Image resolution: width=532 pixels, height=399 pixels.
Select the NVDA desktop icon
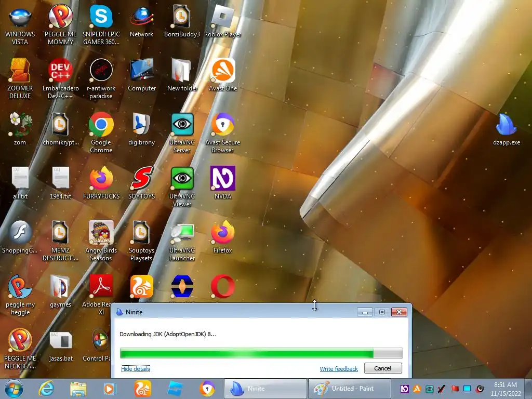tap(222, 183)
